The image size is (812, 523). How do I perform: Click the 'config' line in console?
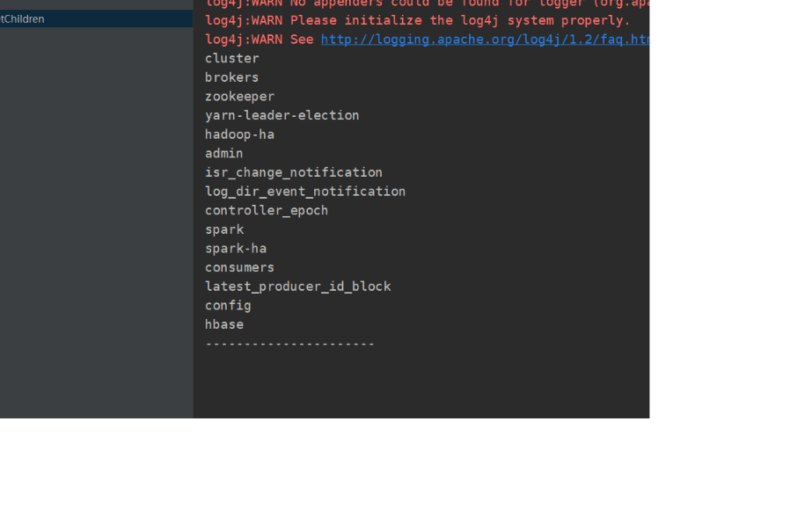(228, 306)
